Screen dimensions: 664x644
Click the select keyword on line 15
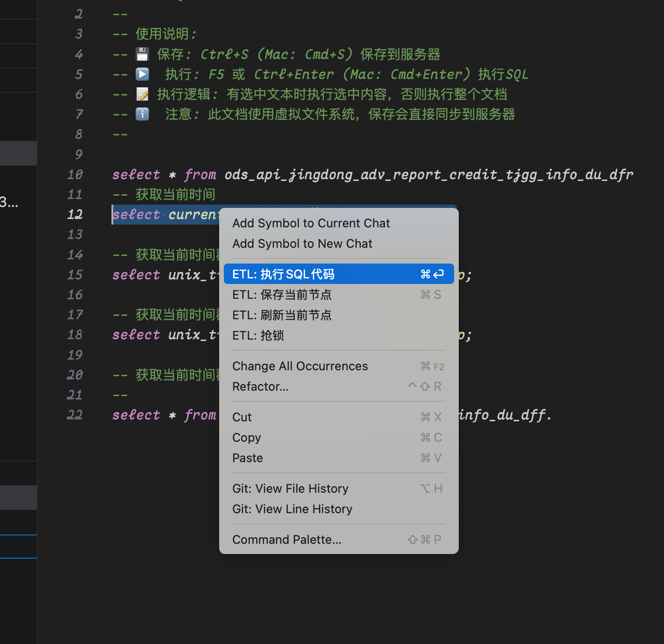[136, 275]
